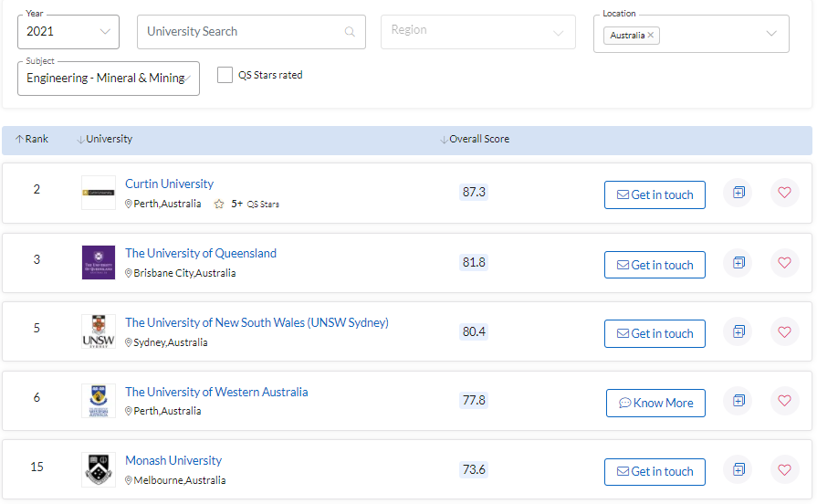Click Monash University crest logo
The image size is (817, 504).
click(99, 469)
